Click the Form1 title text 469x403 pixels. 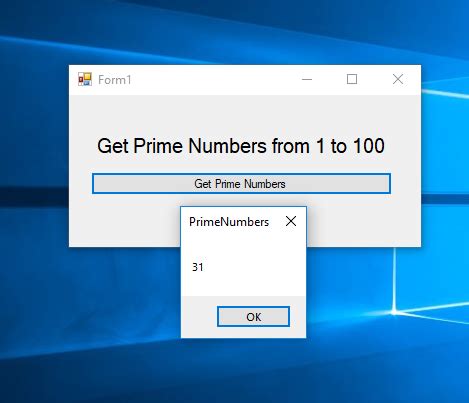(x=115, y=80)
